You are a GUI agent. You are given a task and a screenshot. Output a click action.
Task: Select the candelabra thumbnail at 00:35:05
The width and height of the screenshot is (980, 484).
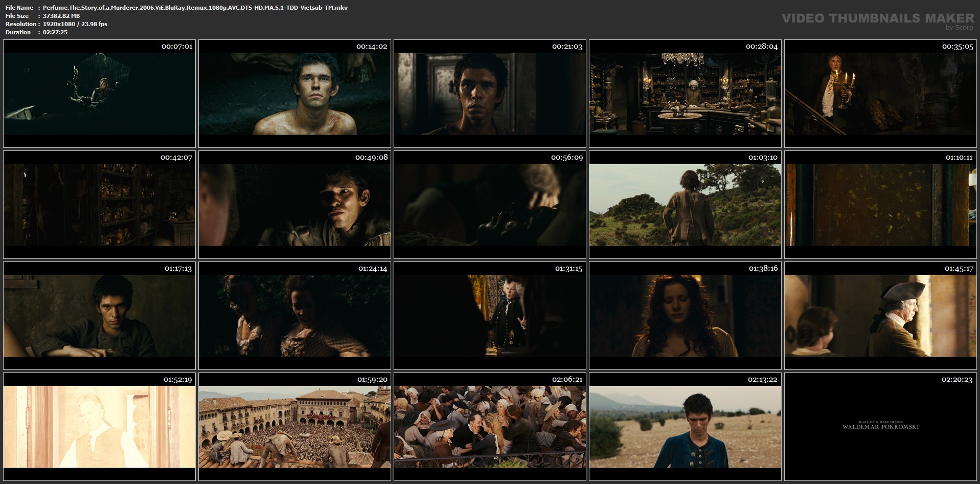pos(880,94)
